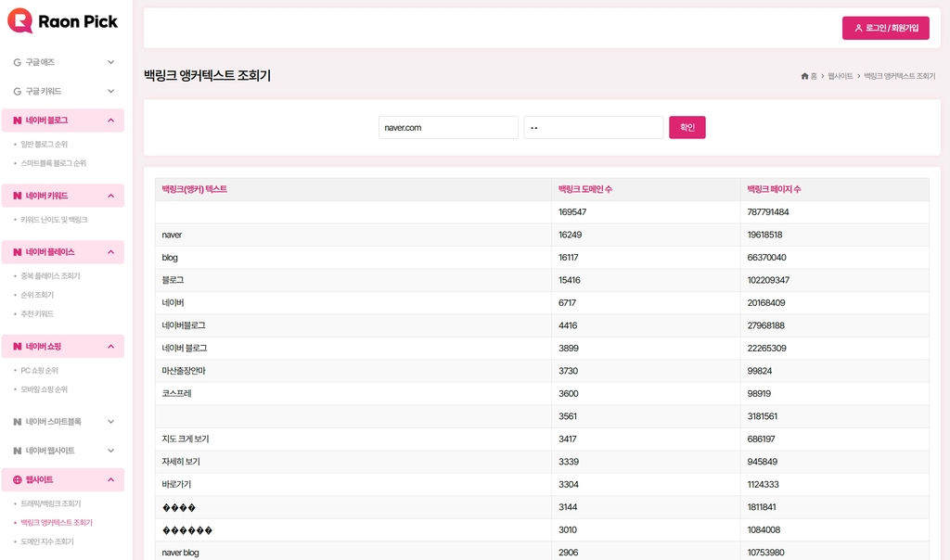This screenshot has height=560, width=950.
Task: Click the domain field containing naver.com
Action: click(448, 127)
